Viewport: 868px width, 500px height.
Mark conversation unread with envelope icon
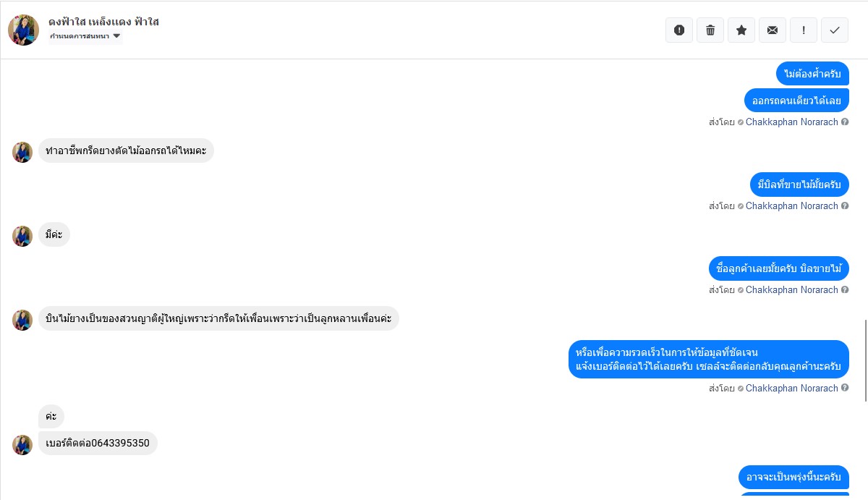[773, 30]
